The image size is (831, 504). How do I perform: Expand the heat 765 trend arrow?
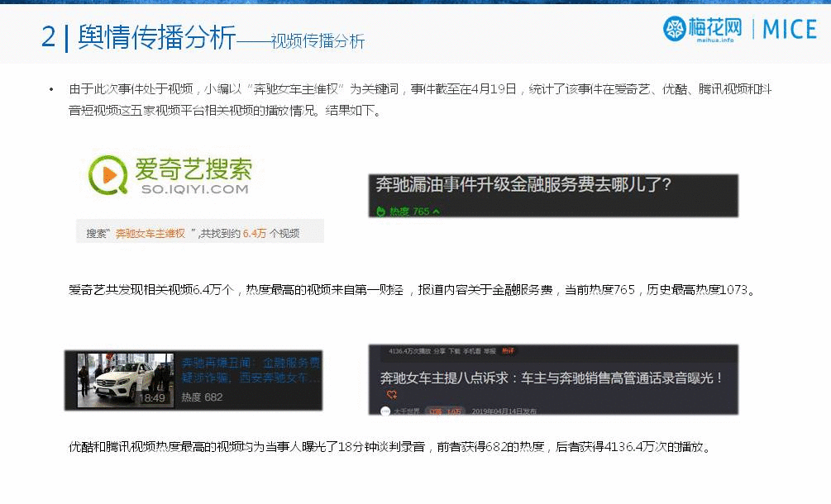click(x=436, y=212)
